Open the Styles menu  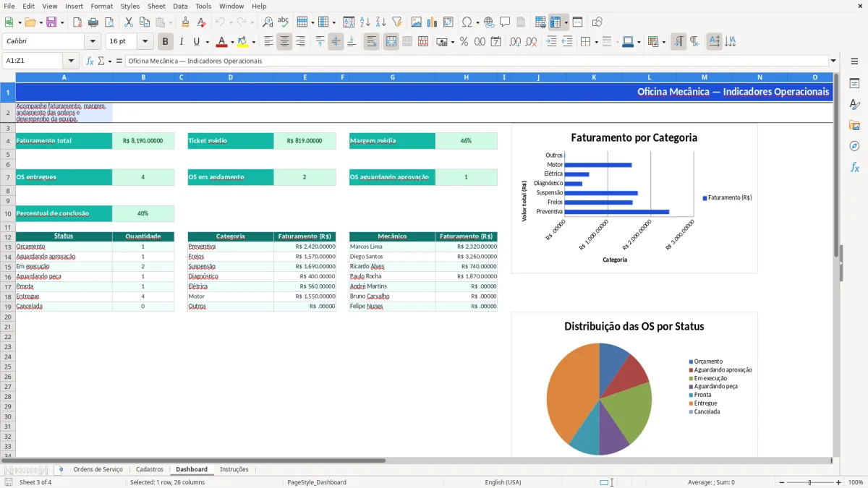(x=130, y=6)
